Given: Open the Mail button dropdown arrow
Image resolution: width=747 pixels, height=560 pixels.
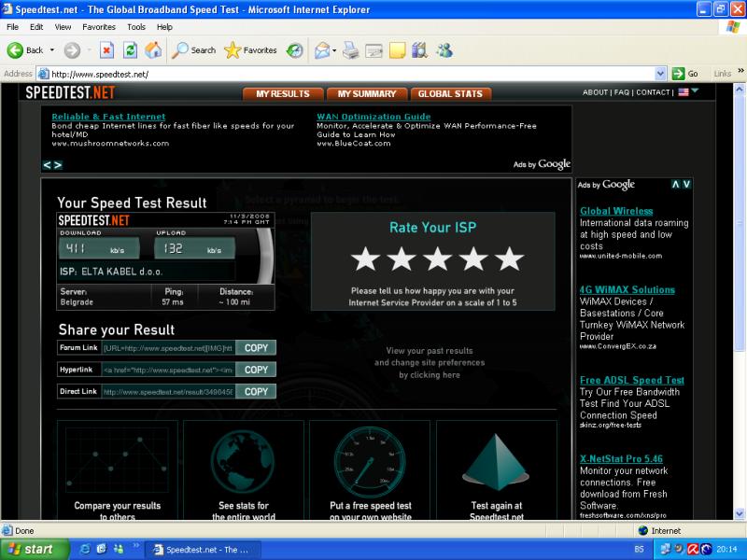Looking at the screenshot, I should click(334, 50).
